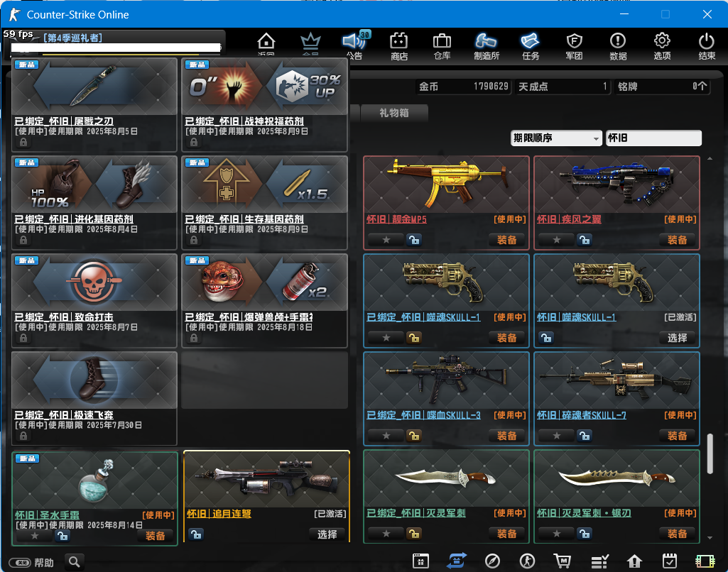This screenshot has width=728, height=572.
Task: Select the 已绑定_怀旧|屠戮之刃 item thumbnail
Action: click(94, 87)
